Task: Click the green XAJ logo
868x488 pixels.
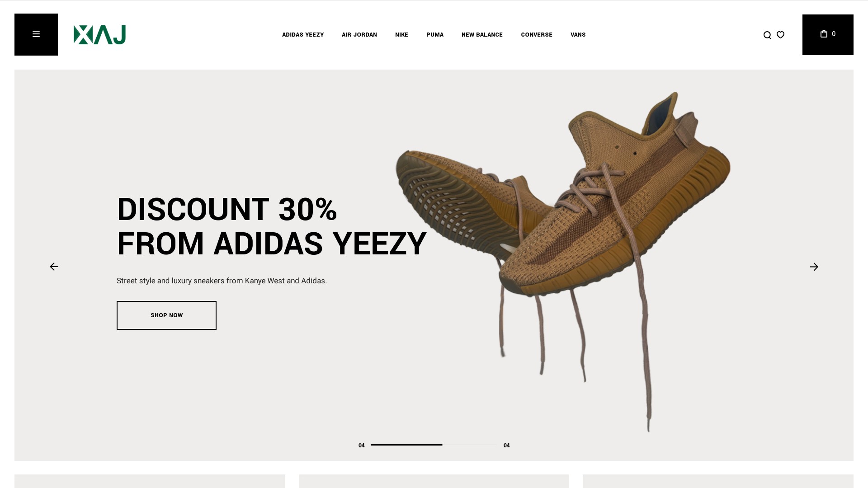Action: [99, 35]
